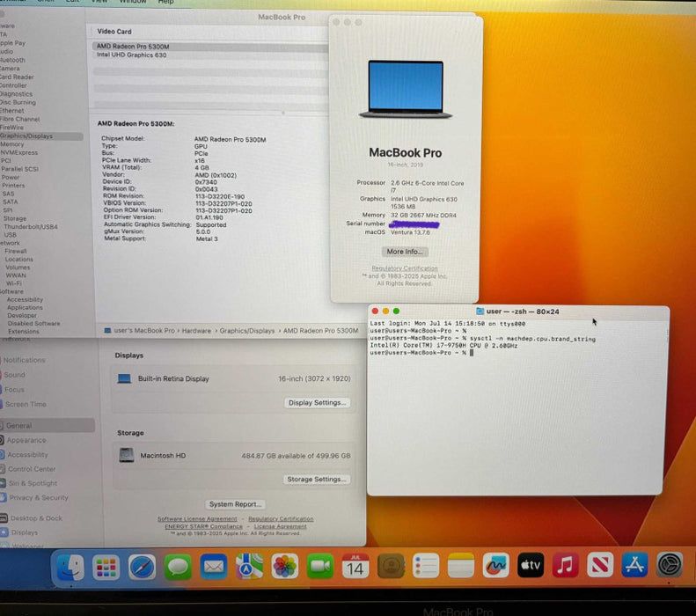Click the Terminal window title bar
Viewport: 696px width, 616px height.
[x=518, y=312]
